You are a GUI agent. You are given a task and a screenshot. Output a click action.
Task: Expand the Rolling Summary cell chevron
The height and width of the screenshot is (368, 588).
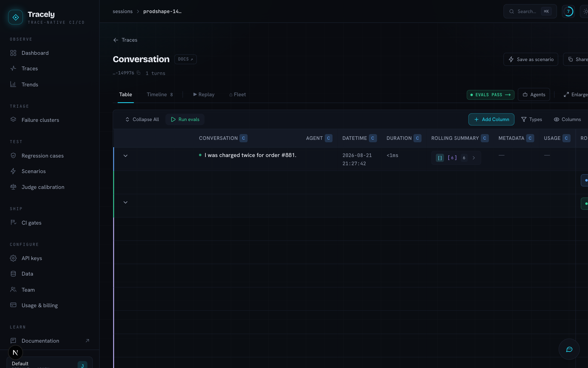coord(474,158)
